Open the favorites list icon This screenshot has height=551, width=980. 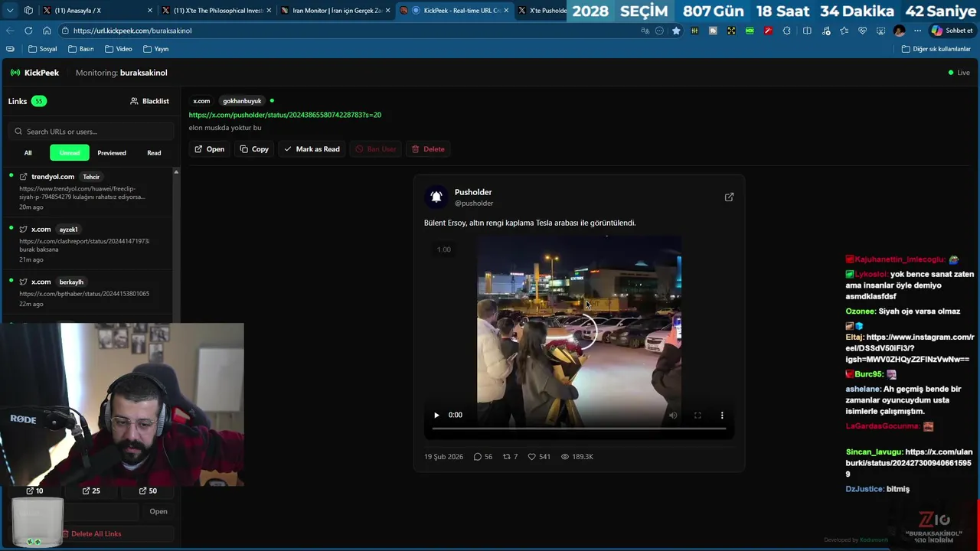[844, 31]
